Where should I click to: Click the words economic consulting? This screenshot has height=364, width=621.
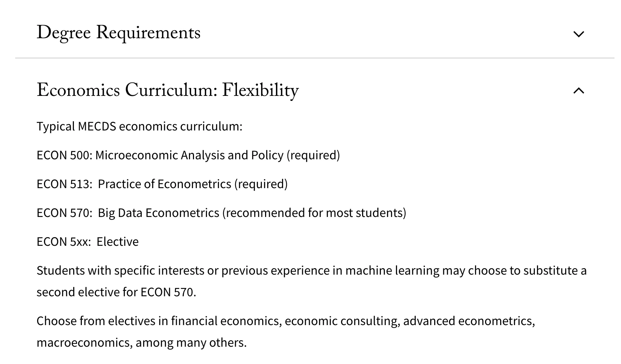click(x=342, y=321)
